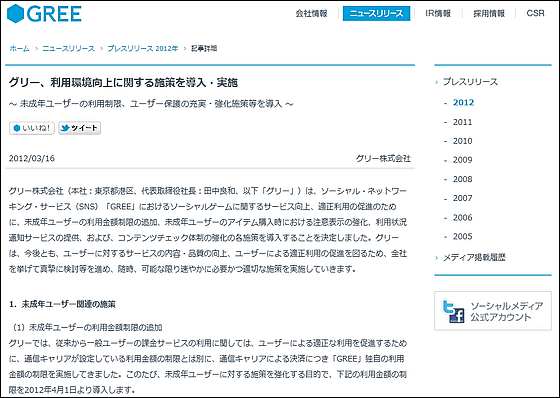The height and width of the screenshot is (398, 560).
Task: Select the ニュースリリース tab
Action: click(376, 14)
